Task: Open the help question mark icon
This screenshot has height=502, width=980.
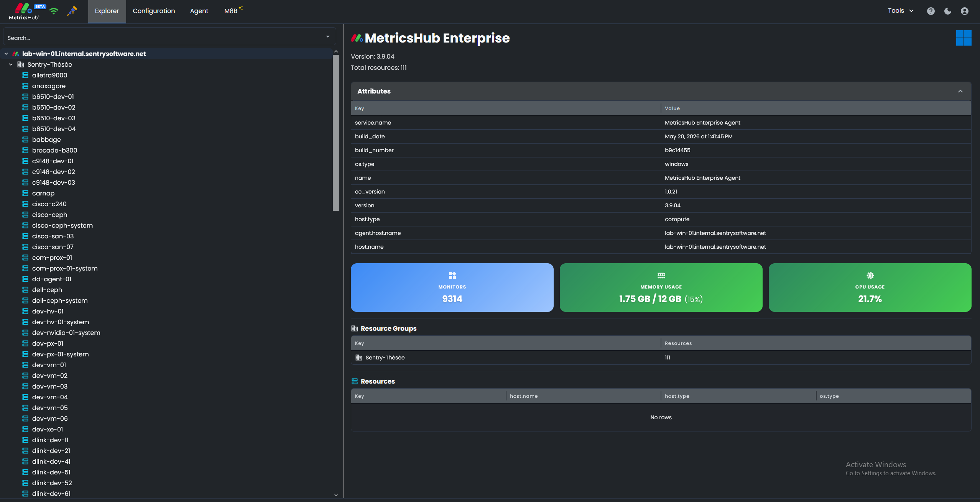Action: (x=931, y=11)
